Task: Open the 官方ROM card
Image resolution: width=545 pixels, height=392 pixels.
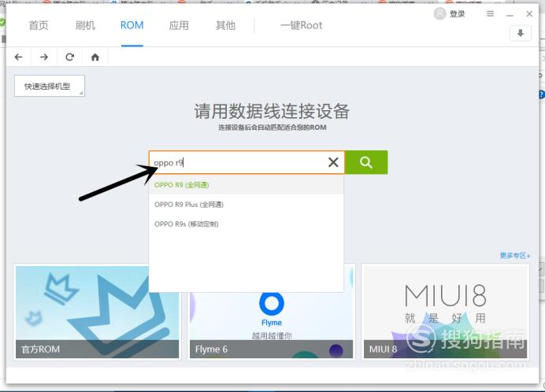Action: click(x=98, y=312)
